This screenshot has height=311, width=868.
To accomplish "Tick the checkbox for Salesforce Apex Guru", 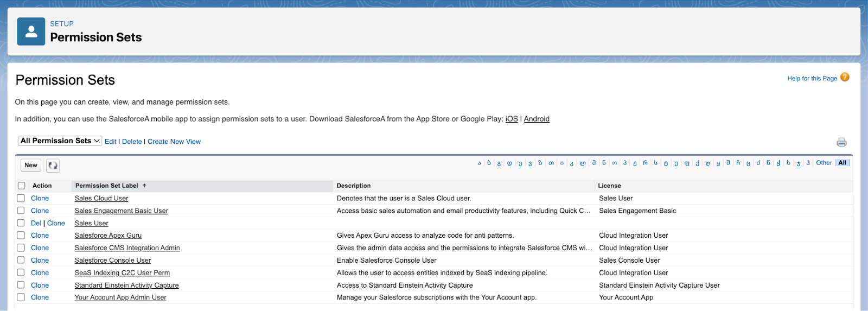I will click(x=21, y=236).
